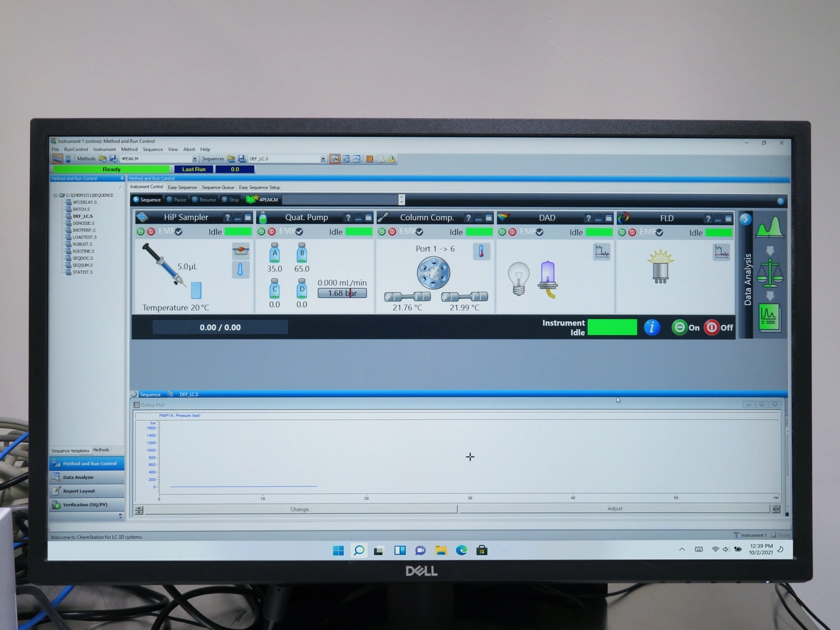
Task: Click the save method icon
Action: coord(113,159)
